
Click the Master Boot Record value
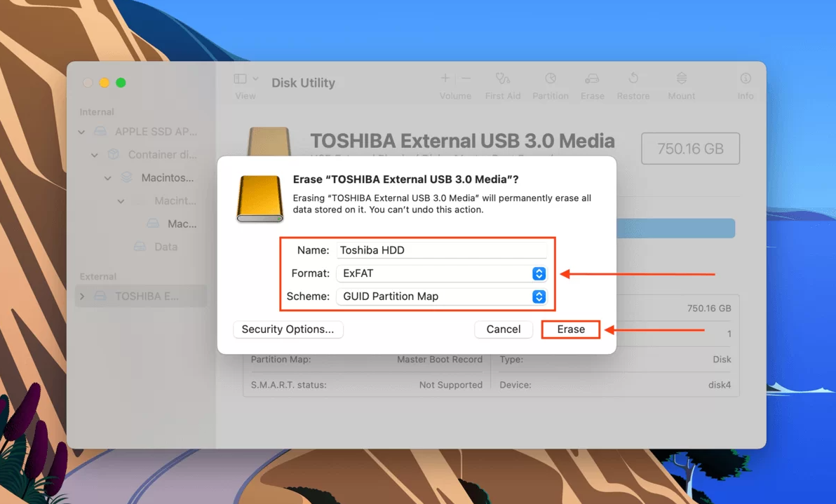[x=439, y=360]
